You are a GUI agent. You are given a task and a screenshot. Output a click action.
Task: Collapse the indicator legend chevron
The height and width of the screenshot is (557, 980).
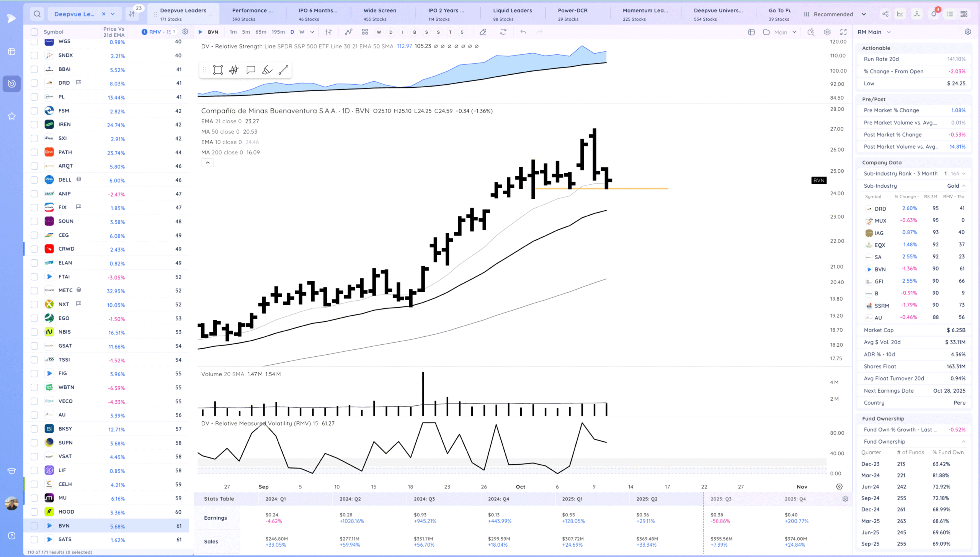click(207, 163)
